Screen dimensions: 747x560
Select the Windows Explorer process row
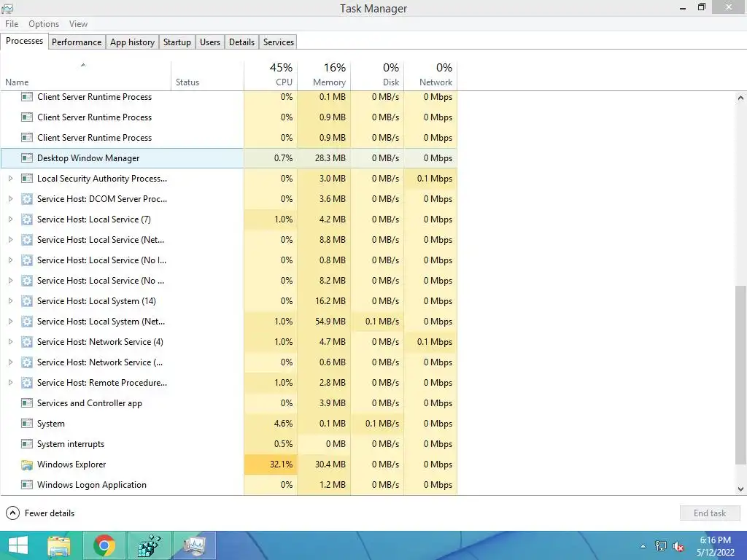(x=228, y=464)
